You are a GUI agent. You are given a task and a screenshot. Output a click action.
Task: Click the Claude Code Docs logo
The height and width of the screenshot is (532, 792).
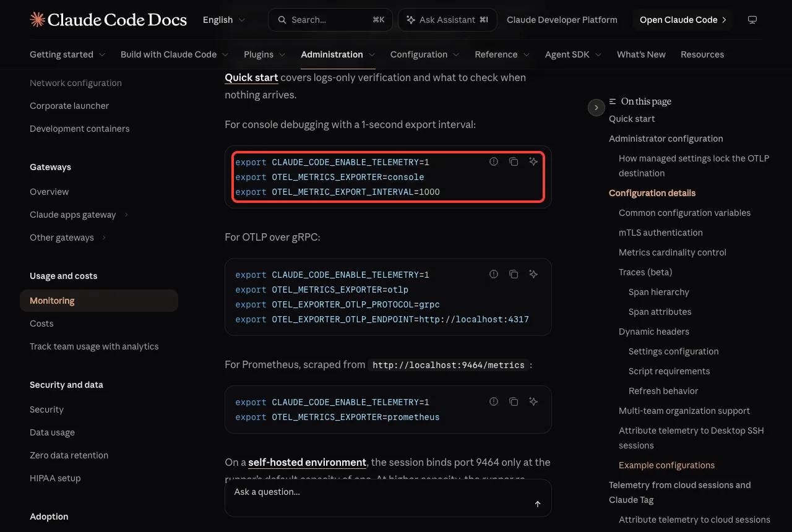click(108, 20)
